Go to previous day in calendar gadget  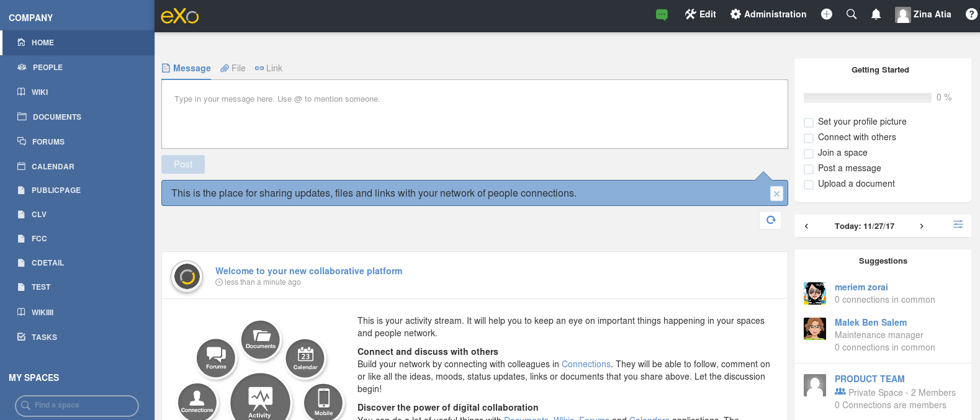click(806, 226)
